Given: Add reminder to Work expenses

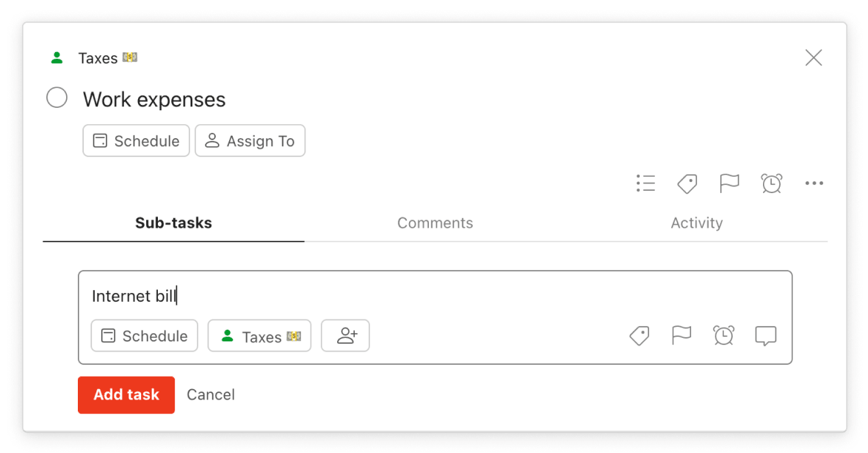Looking at the screenshot, I should point(771,184).
